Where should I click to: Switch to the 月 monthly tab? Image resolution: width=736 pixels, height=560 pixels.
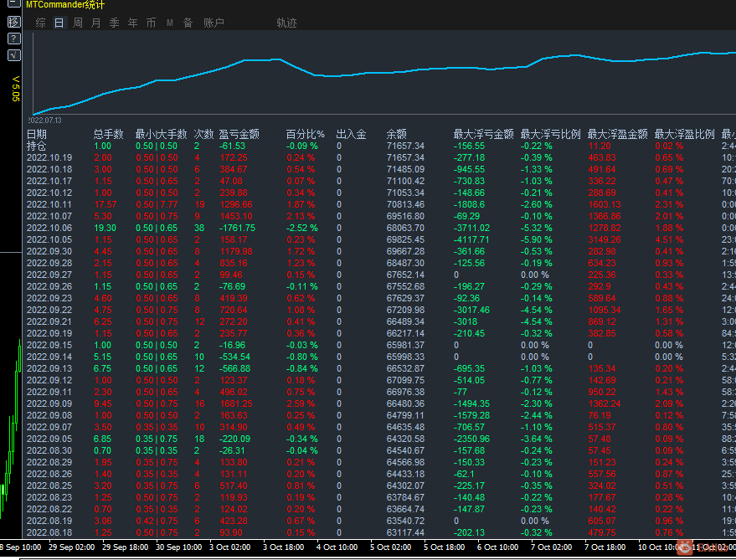click(96, 23)
